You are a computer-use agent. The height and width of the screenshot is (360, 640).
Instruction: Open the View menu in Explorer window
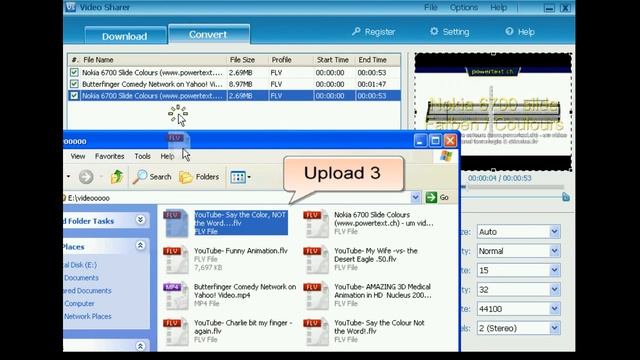(x=78, y=156)
